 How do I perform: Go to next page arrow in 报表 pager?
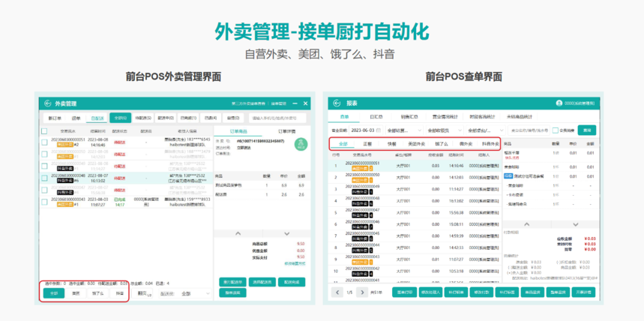[361, 292]
